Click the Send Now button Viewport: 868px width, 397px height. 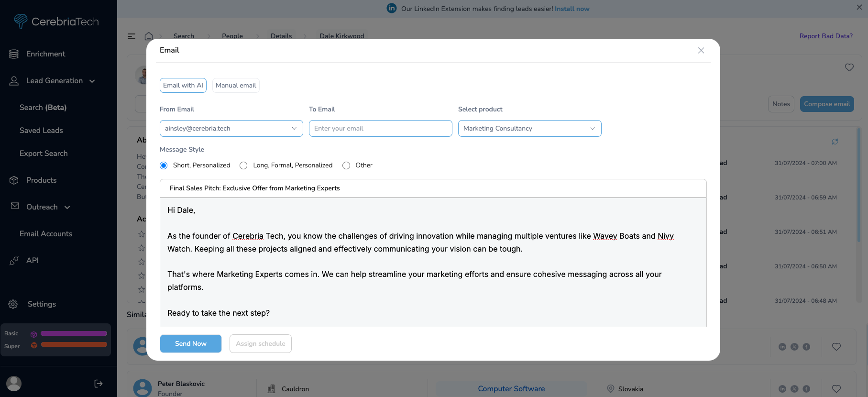coord(191,343)
